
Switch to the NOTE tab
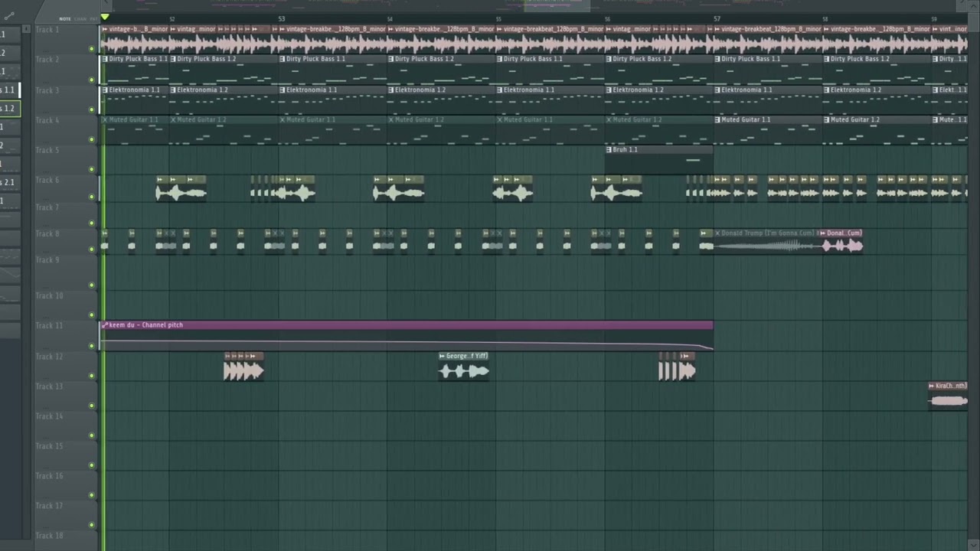pos(65,19)
